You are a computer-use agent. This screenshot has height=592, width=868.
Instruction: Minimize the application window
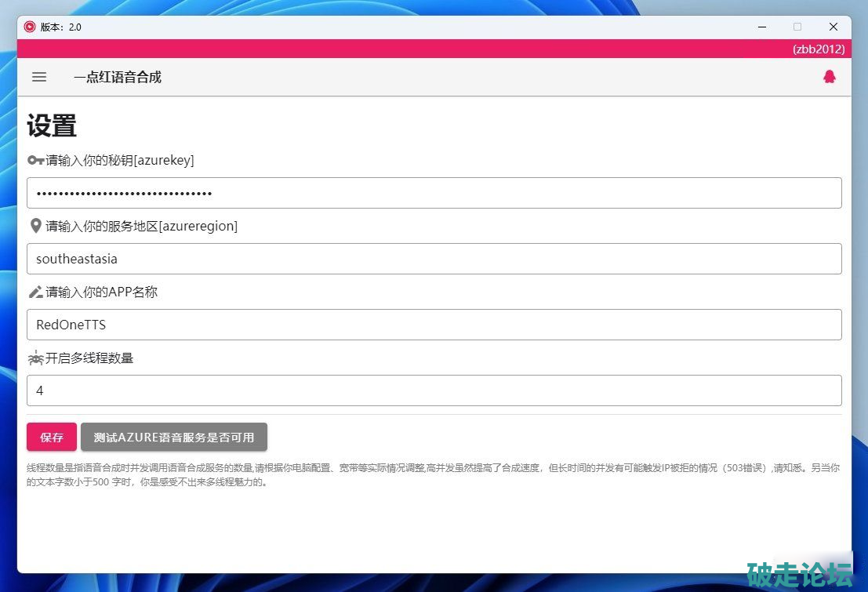pos(762,27)
